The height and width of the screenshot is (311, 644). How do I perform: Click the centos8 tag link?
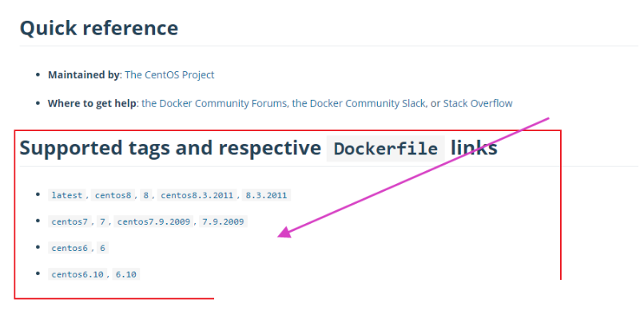(113, 195)
